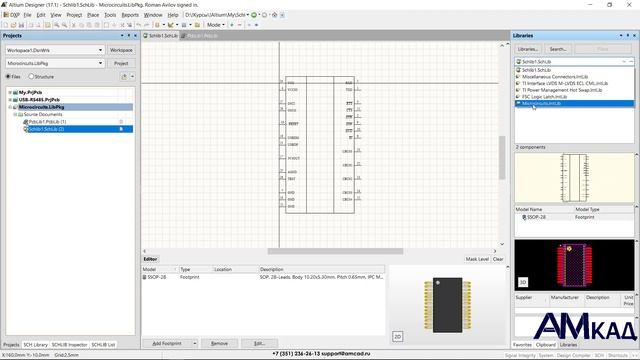Click the Zoom Out toolbar icon
Screen dimensions: 640x360
pyautogui.click(x=64, y=25)
